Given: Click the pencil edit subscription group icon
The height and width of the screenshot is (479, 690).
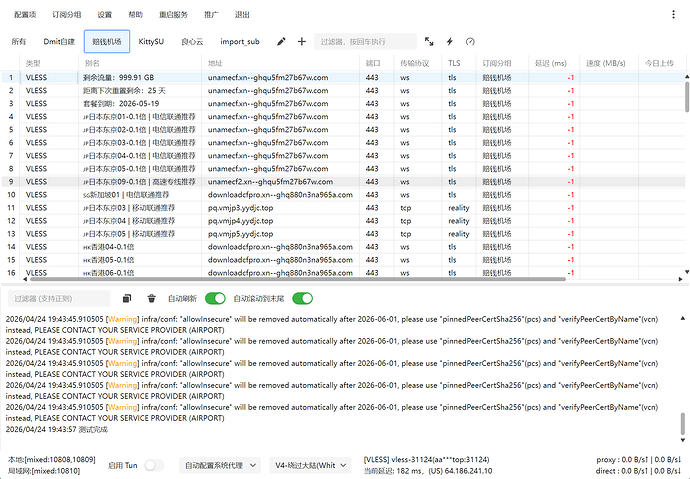Looking at the screenshot, I should (281, 42).
